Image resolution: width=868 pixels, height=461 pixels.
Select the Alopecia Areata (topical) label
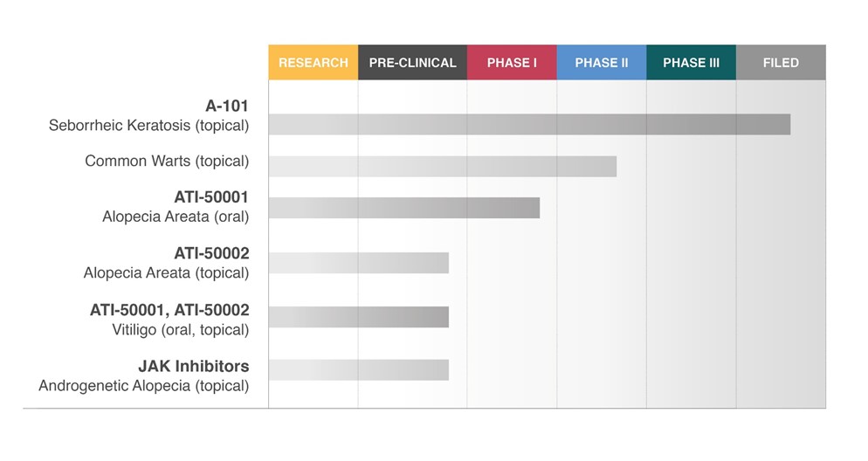[166, 273]
